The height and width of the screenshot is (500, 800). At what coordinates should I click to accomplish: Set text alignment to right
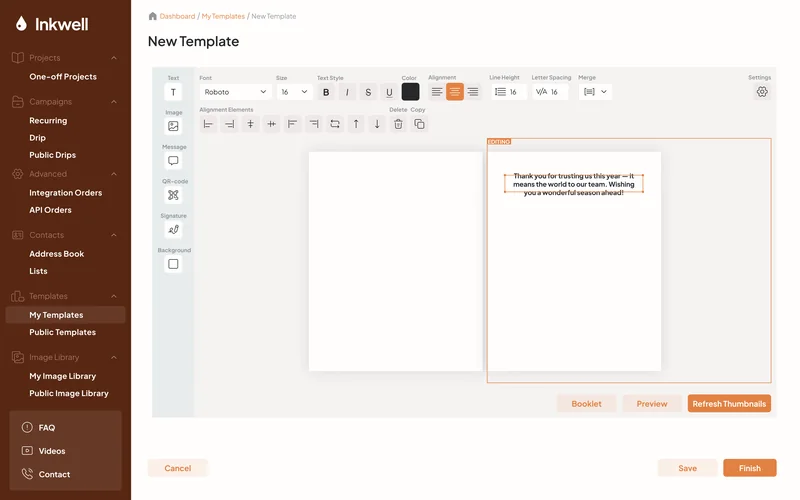[x=473, y=92]
